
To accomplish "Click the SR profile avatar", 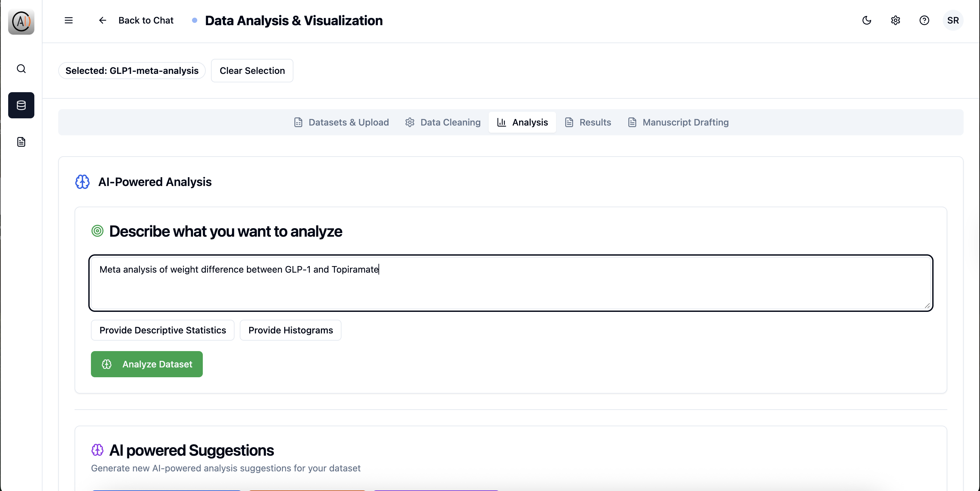I will [954, 20].
